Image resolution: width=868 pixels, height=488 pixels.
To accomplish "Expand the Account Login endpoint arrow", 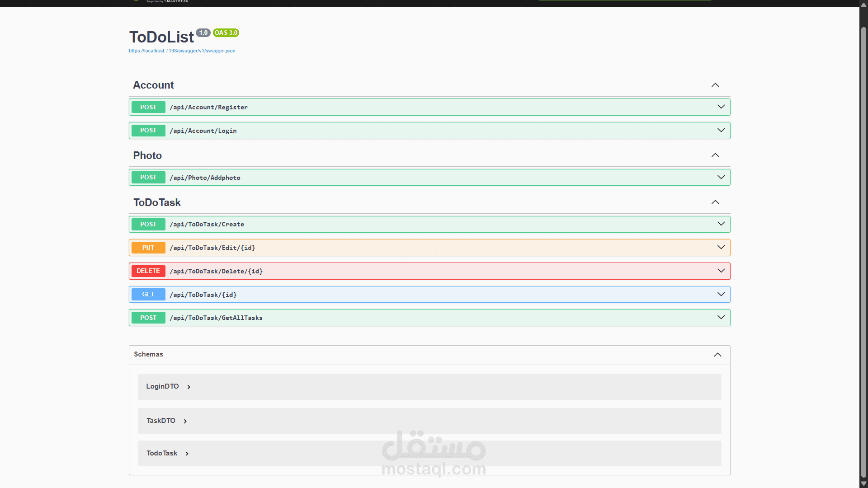I will point(721,131).
